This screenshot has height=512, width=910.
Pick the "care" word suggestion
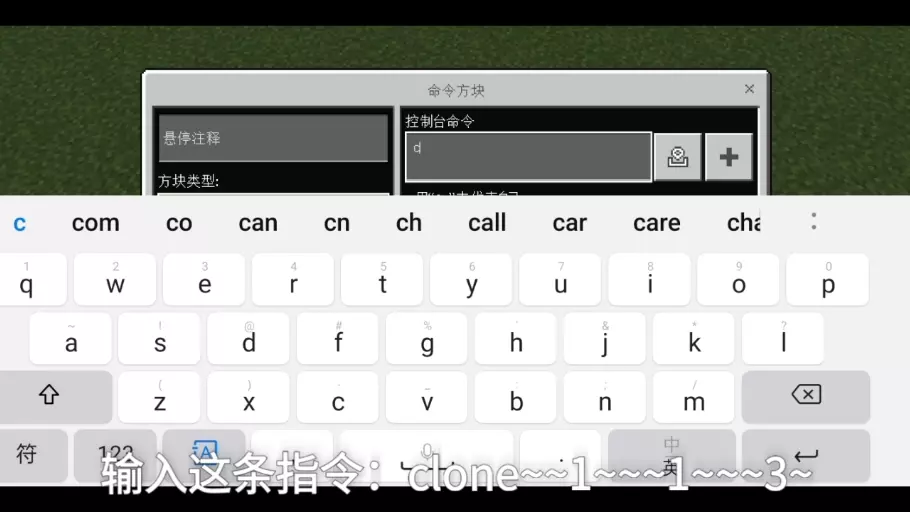pos(656,223)
